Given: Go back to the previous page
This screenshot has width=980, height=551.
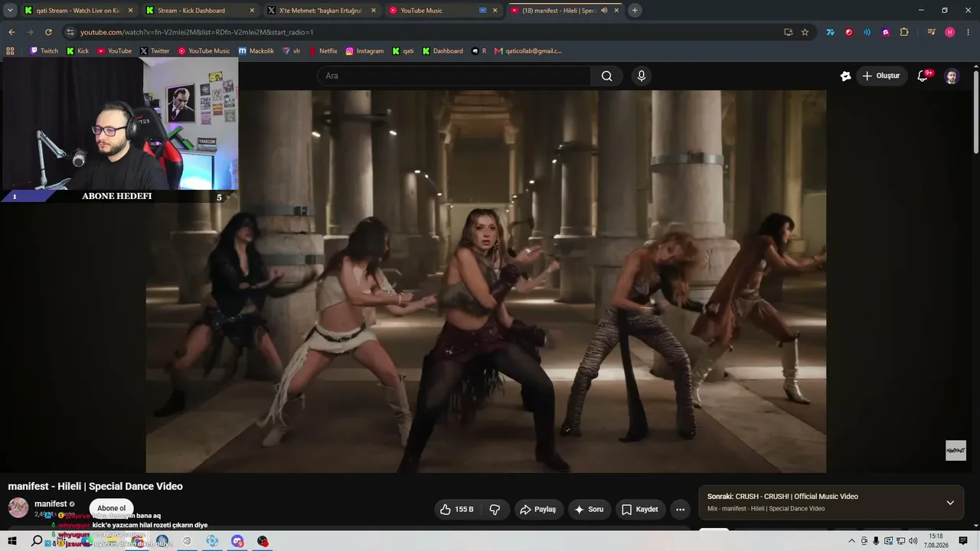Looking at the screenshot, I should coord(11,32).
